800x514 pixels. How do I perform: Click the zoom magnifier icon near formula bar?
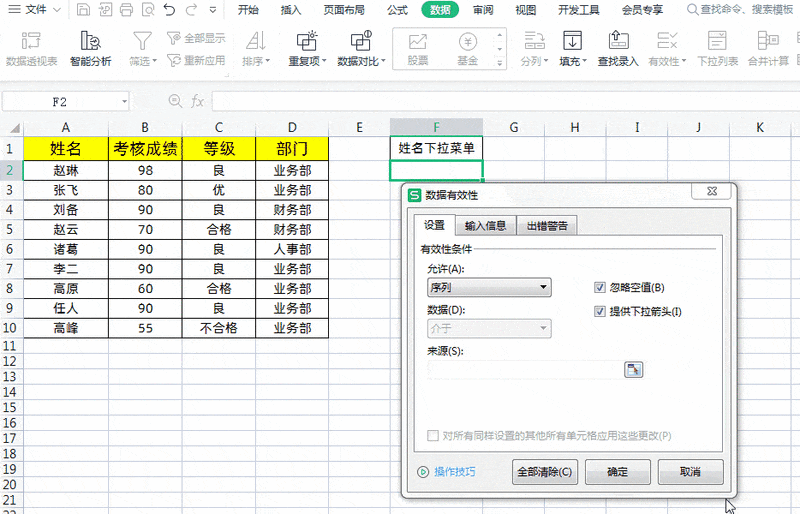point(175,101)
